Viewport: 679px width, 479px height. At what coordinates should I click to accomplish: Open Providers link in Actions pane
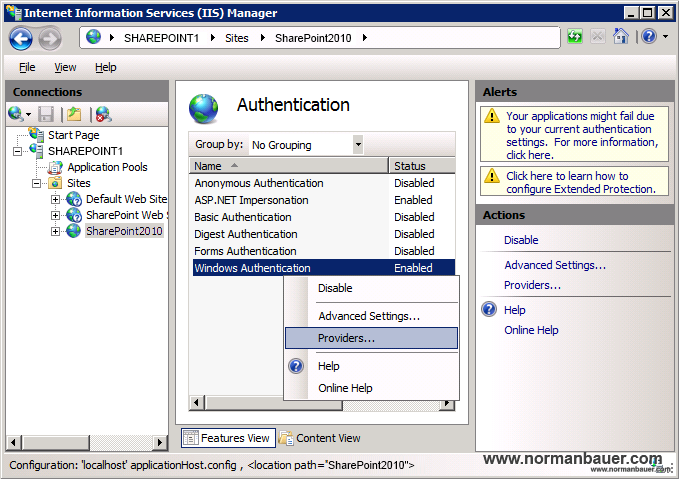(x=532, y=285)
